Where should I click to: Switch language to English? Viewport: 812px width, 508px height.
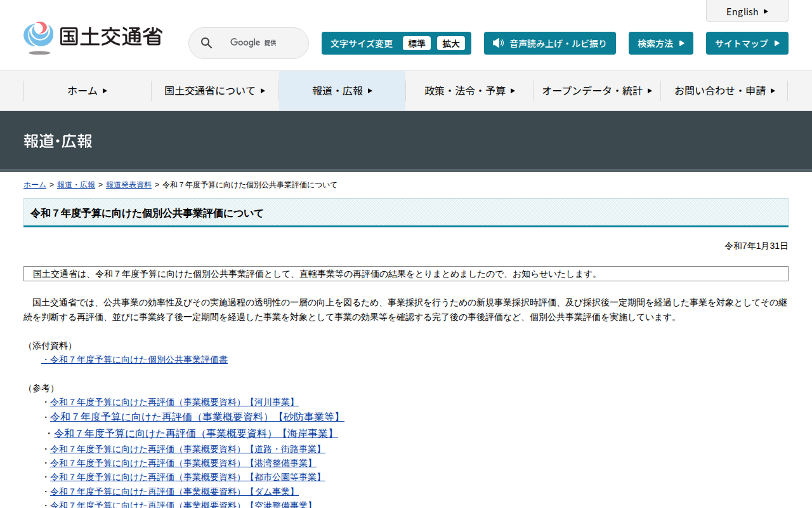coord(747,11)
